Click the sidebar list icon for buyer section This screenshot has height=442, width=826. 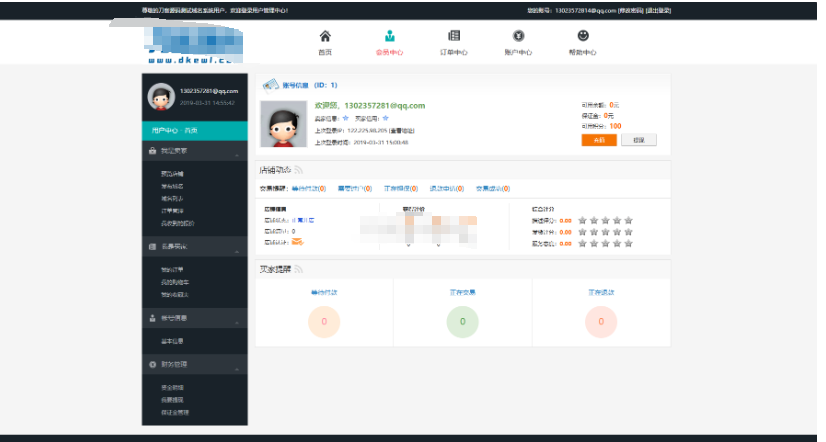(x=152, y=247)
